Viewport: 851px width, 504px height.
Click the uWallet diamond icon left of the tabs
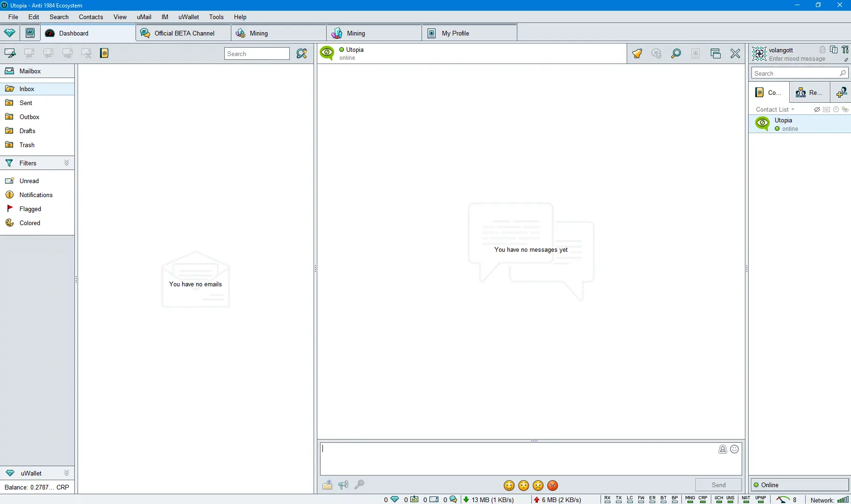[10, 33]
